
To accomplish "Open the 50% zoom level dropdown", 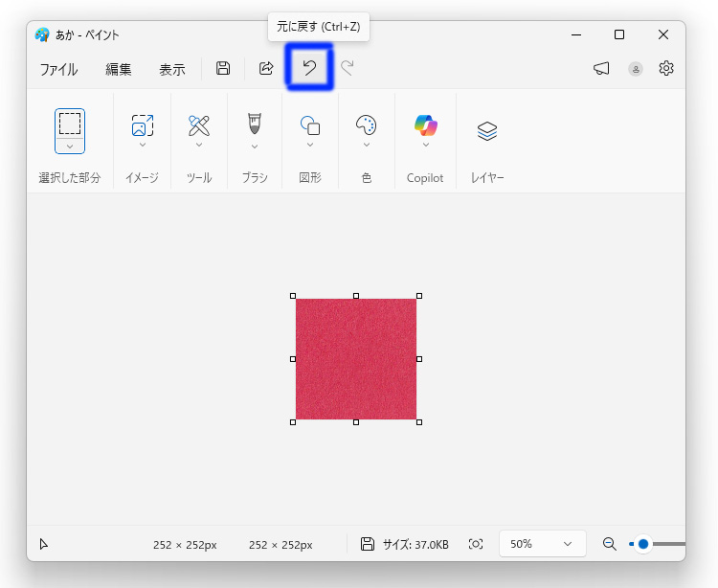I will click(541, 544).
